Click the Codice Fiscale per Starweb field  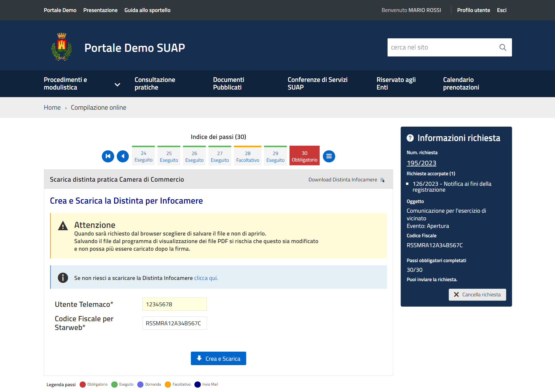coord(174,323)
